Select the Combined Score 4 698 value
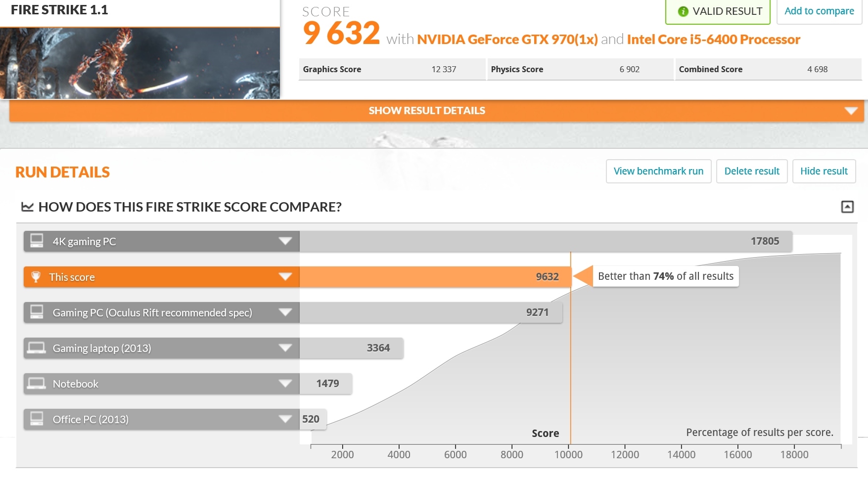Viewport: 868px width, 479px height. pos(817,69)
